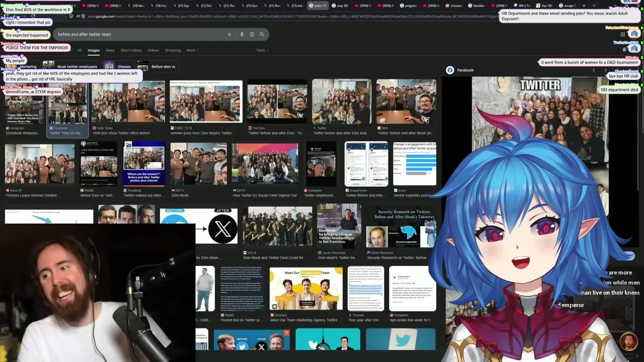Open the Videos results tab

tap(153, 50)
